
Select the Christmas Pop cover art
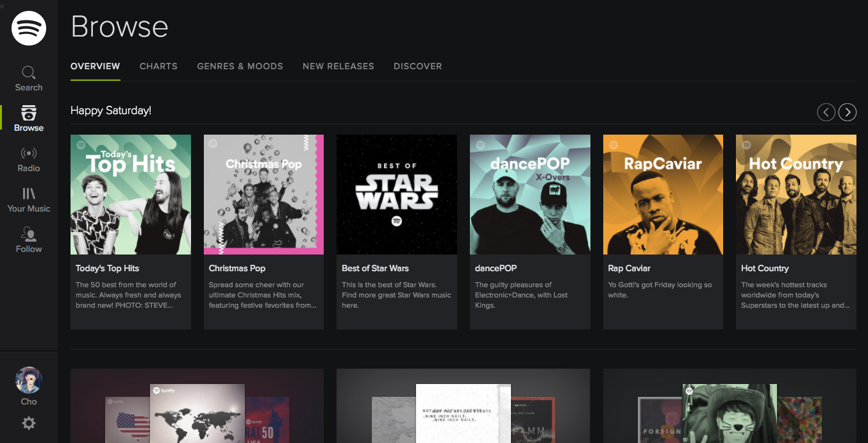click(263, 194)
